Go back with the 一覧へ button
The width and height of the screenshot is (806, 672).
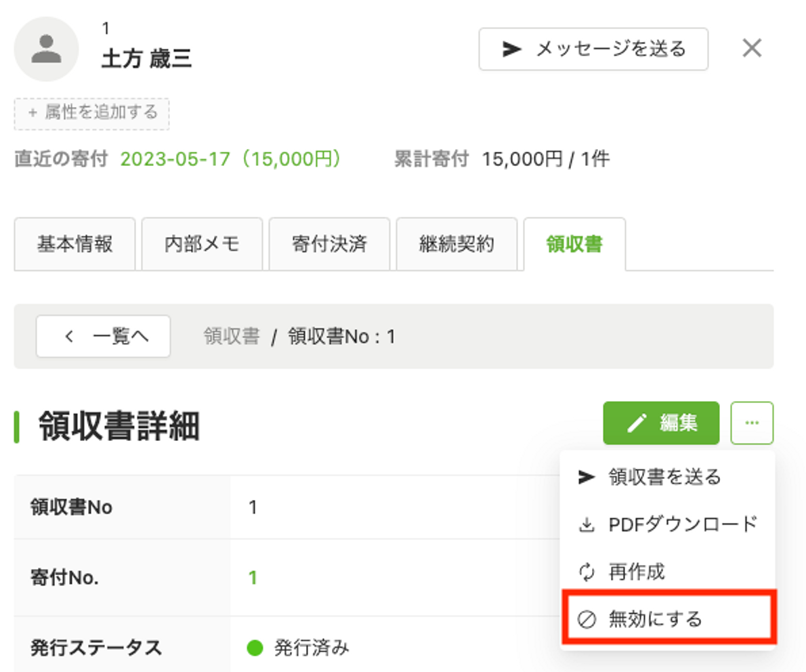click(x=103, y=336)
